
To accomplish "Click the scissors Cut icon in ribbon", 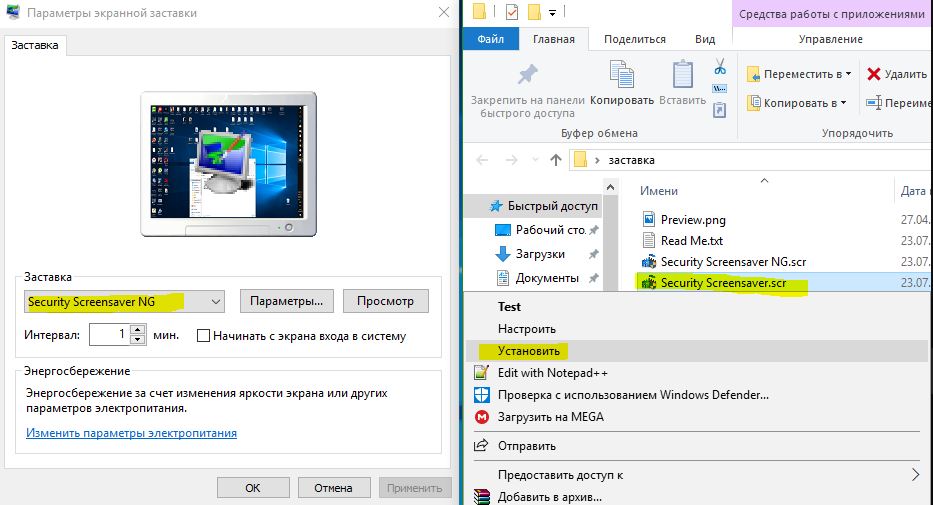I will 720,66.
